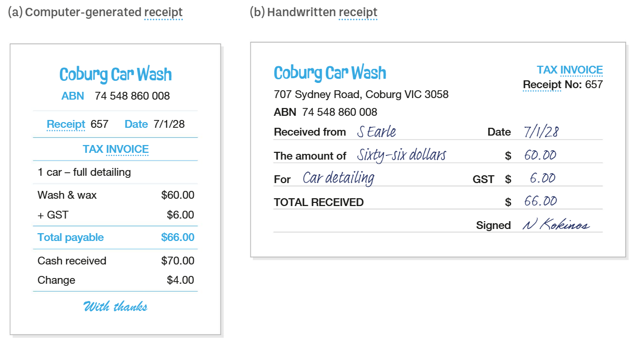Click the handwritten GST amount 6.00
The image size is (644, 338).
click(542, 178)
